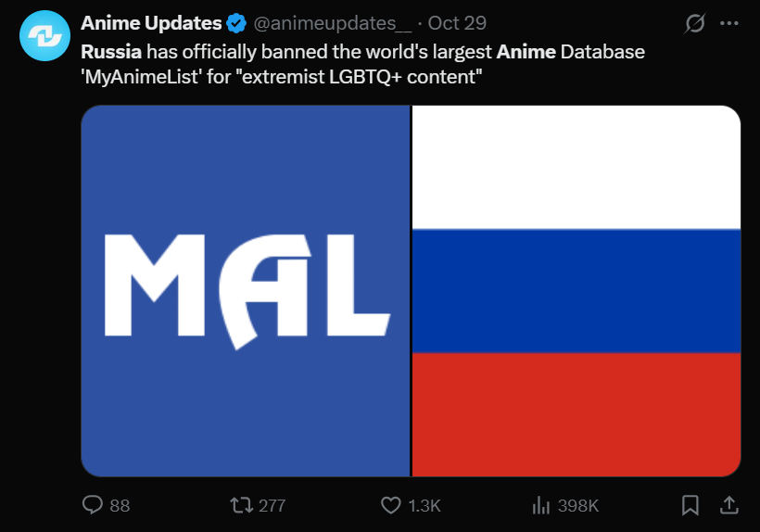The height and width of the screenshot is (532, 760).
Task: Open the MAL logo image
Action: coord(246,290)
